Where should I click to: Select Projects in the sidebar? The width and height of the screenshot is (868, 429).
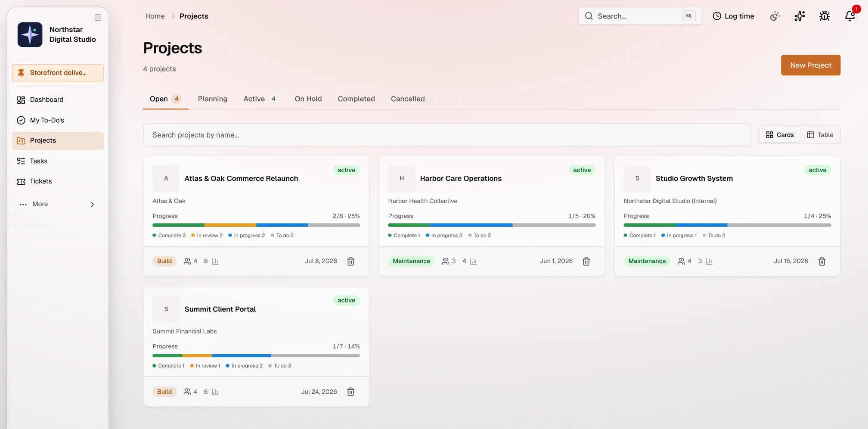(58, 141)
